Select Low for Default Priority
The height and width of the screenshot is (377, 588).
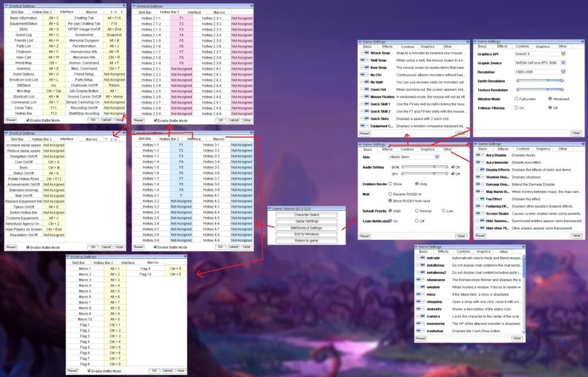[443, 211]
